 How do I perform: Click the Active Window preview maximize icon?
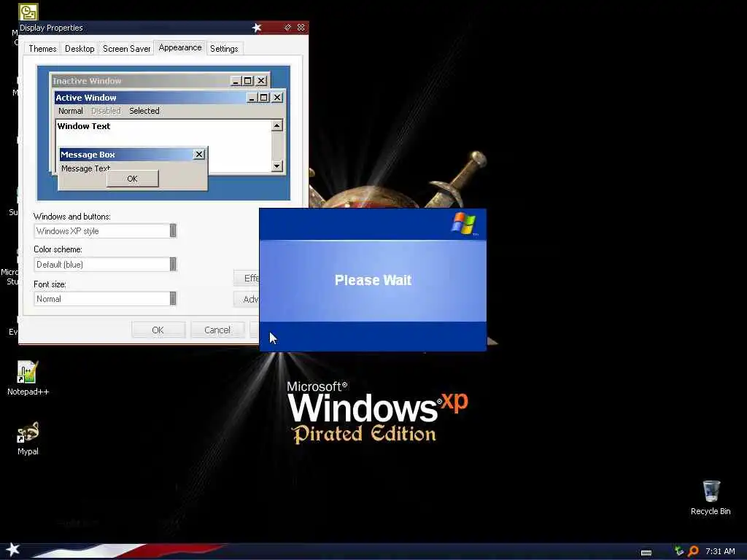coord(264,98)
